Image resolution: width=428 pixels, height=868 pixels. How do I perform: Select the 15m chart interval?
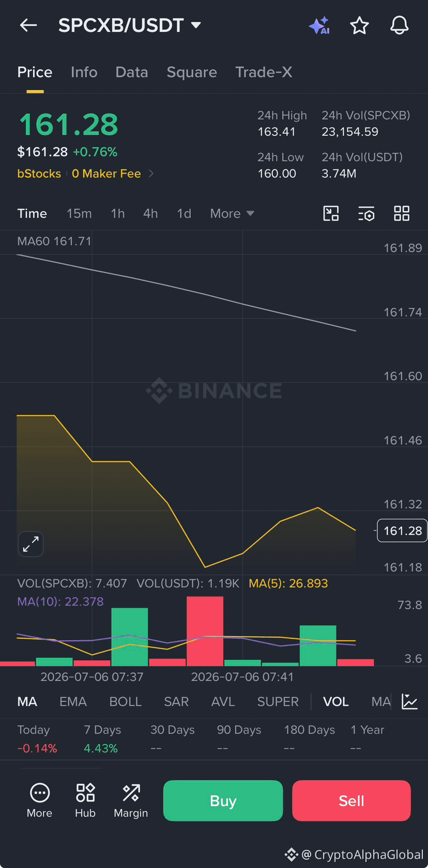point(79,213)
